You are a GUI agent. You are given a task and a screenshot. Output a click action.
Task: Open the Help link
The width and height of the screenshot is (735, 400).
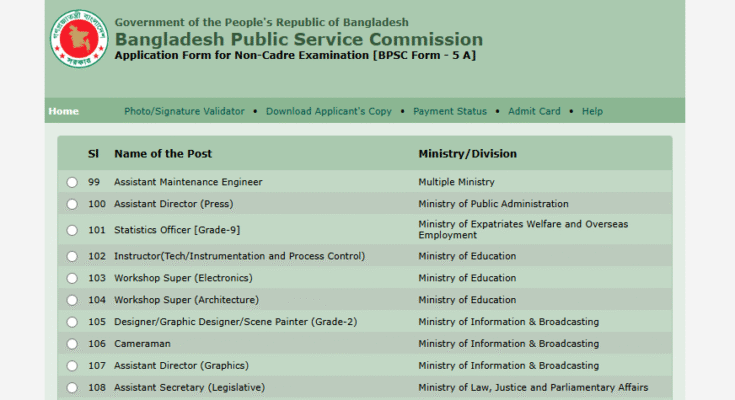592,111
